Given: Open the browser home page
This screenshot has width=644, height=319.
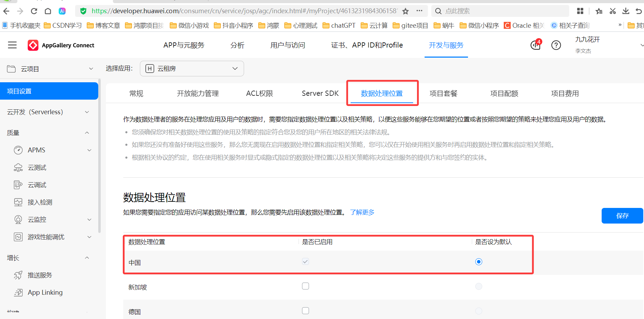Looking at the screenshot, I should (48, 11).
